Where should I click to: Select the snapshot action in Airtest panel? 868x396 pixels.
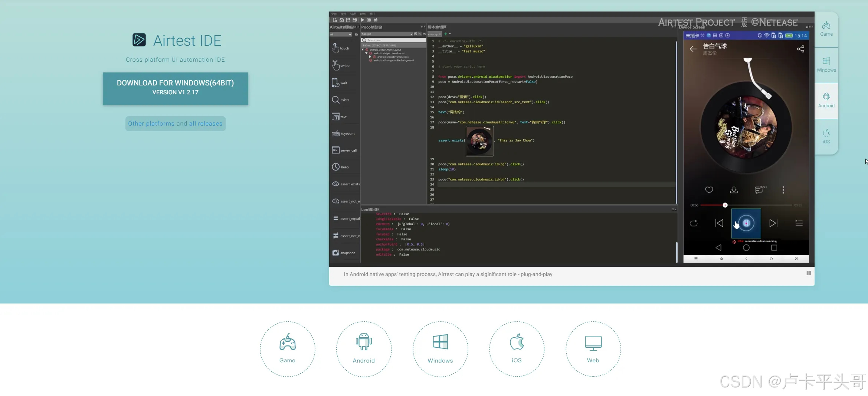[344, 253]
